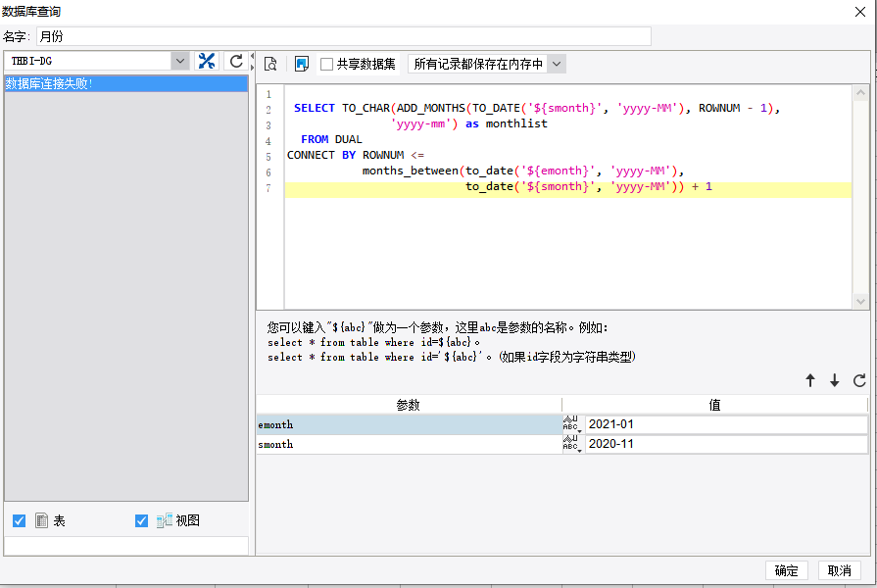Uncheck the 视图 checkbox
The width and height of the screenshot is (877, 588).
click(141, 520)
